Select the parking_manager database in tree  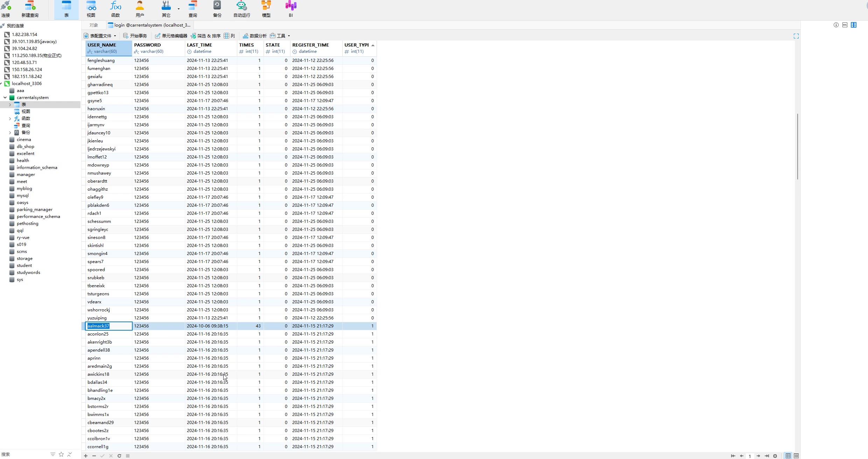click(x=34, y=210)
